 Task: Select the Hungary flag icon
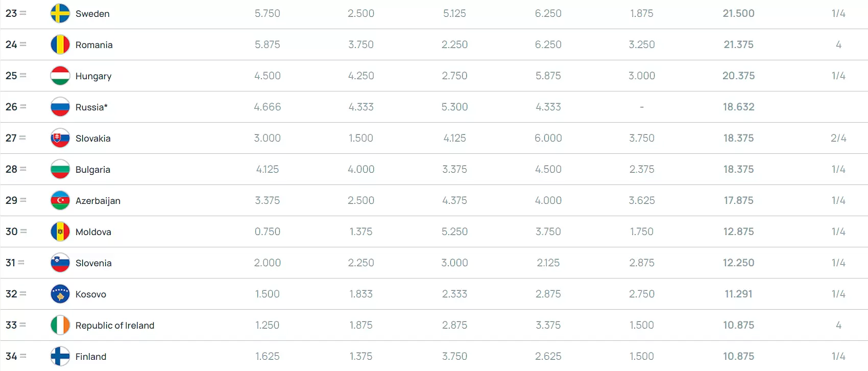coord(60,76)
